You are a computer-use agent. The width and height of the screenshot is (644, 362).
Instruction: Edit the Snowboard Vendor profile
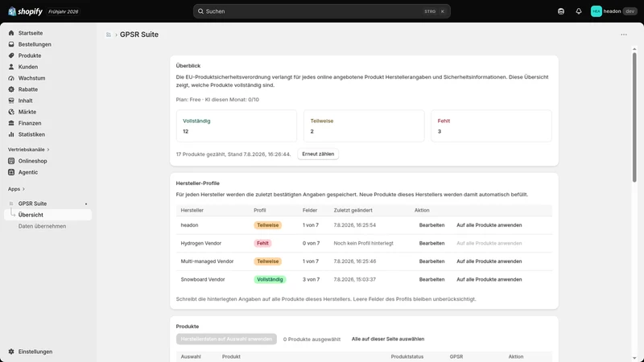[431, 279]
